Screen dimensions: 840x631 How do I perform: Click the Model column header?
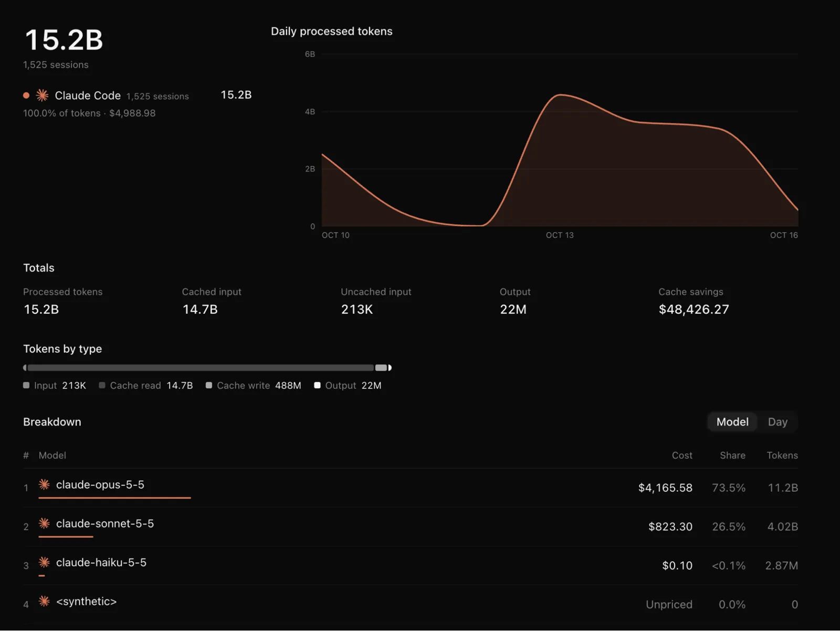pyautogui.click(x=52, y=455)
